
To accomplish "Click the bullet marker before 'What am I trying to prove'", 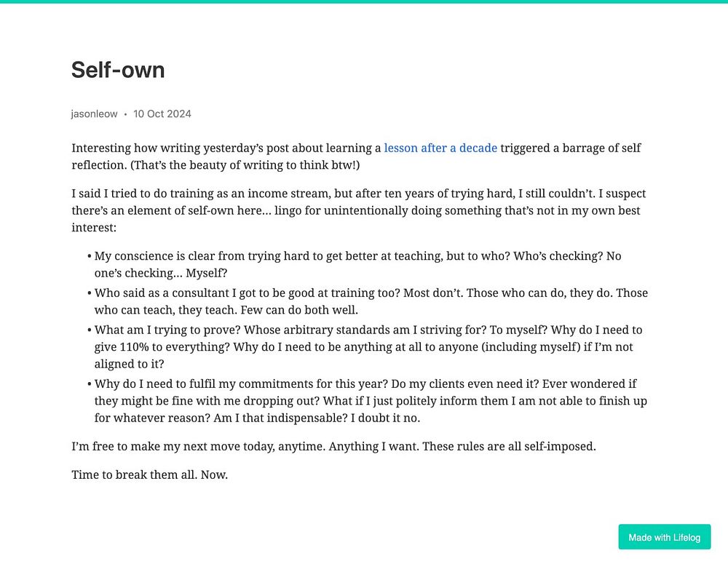I will [89, 330].
